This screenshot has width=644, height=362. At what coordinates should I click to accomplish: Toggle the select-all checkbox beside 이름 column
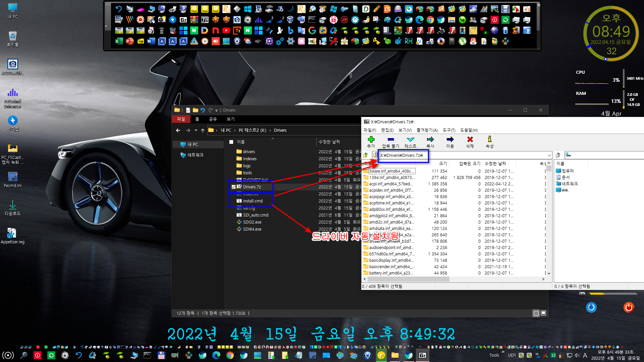point(231,142)
